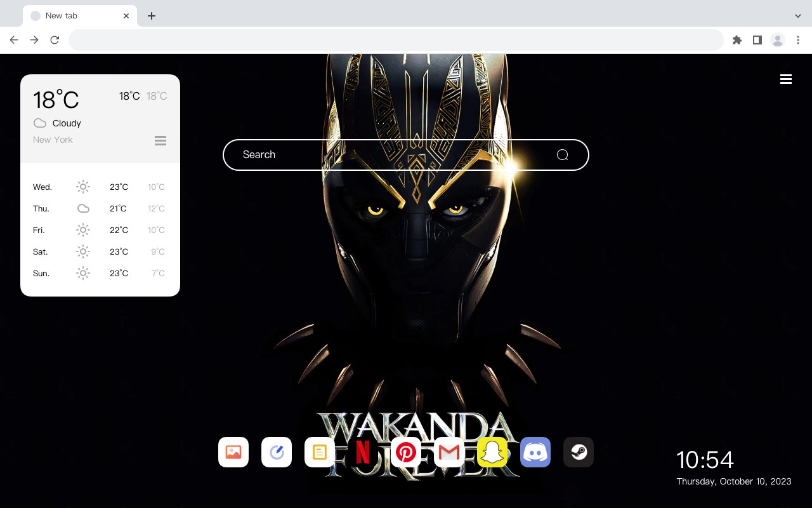
Task: Select the Fri. forecast day label
Action: [x=39, y=230]
